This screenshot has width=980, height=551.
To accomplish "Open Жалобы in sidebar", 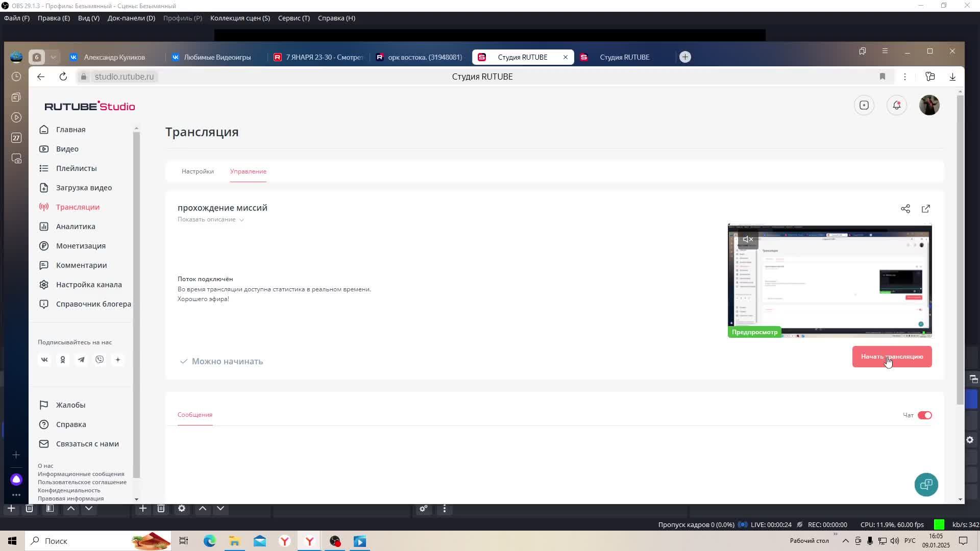I will tap(62, 405).
